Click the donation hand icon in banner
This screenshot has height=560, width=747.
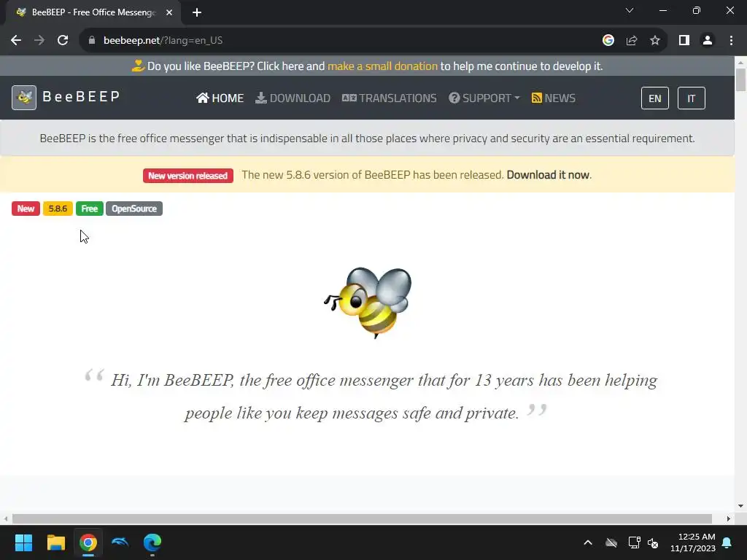coord(138,66)
